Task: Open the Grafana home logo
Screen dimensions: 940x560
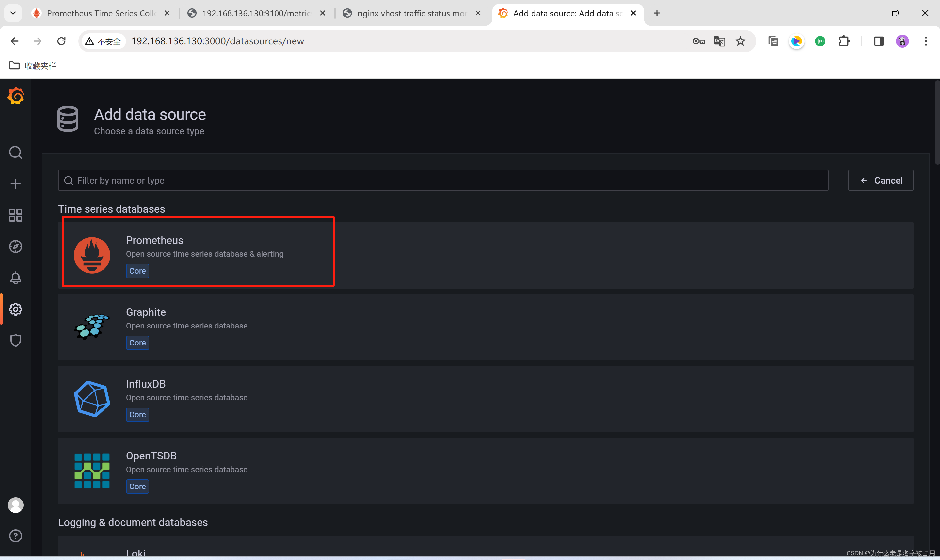Action: point(15,96)
